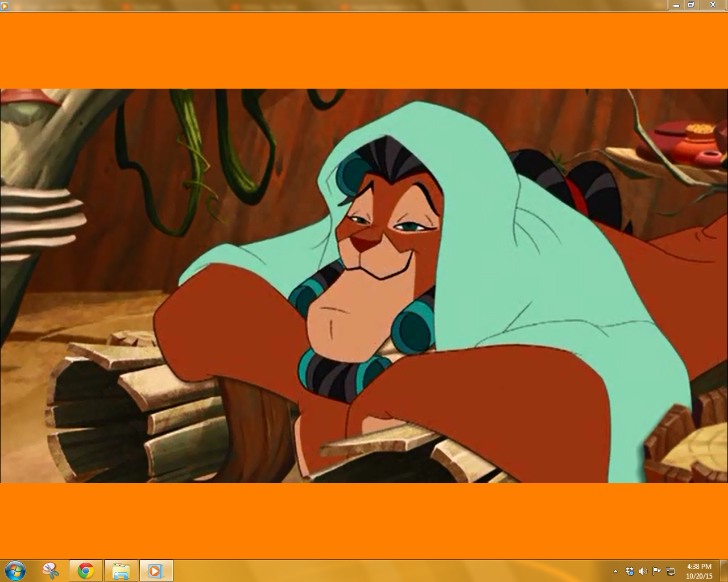Click the network connection tray icon

click(671, 571)
